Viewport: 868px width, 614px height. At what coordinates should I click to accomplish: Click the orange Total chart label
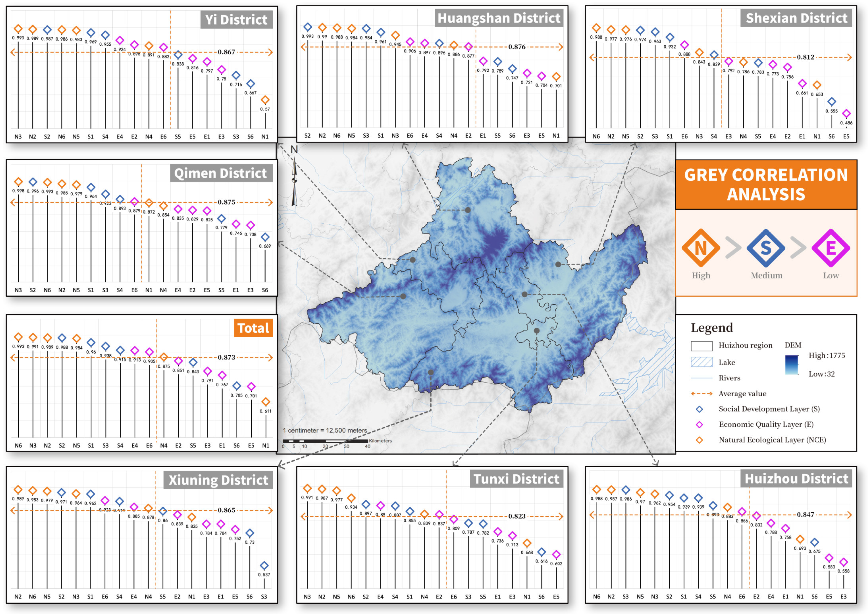[x=253, y=328]
